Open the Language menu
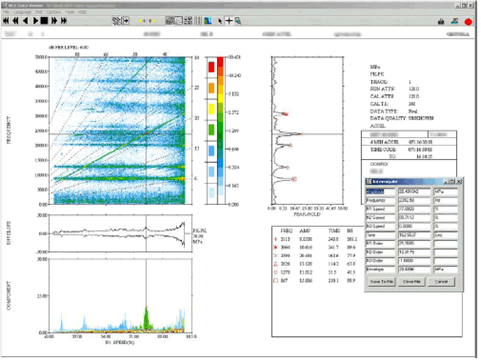The width and height of the screenshot is (481, 362). 22,12
